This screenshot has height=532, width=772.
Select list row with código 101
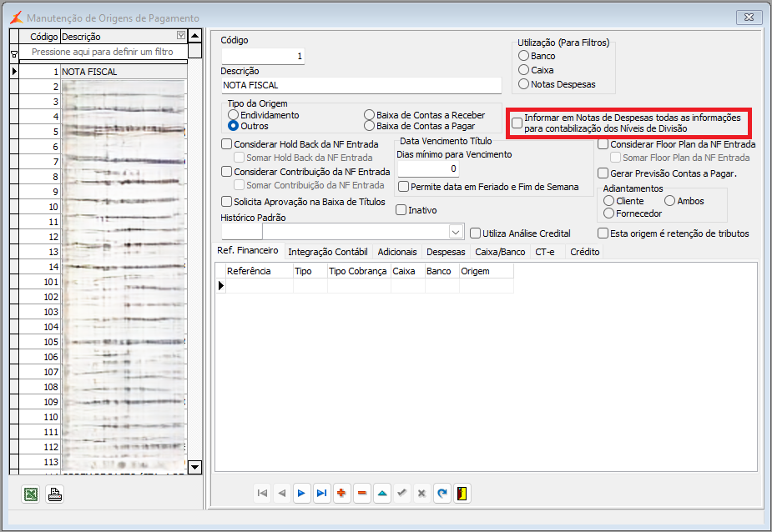pos(103,282)
